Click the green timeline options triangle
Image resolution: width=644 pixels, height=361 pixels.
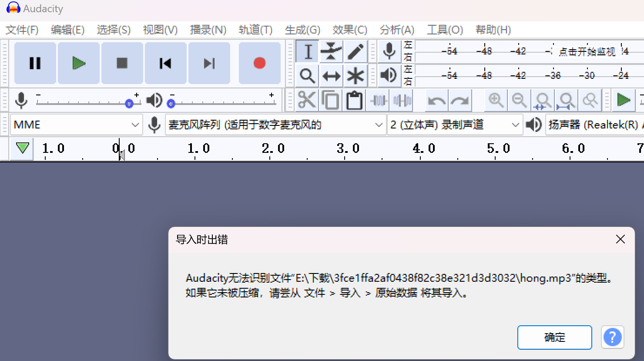[22, 148]
